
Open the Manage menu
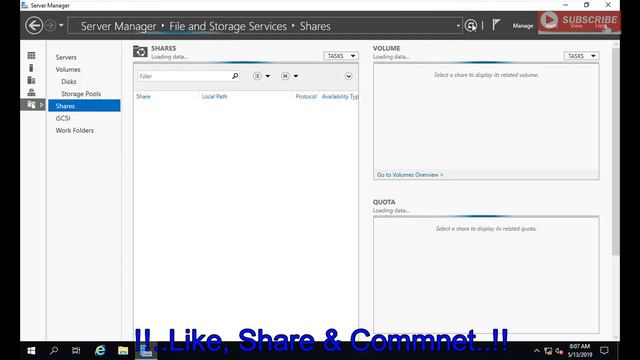pos(523,26)
